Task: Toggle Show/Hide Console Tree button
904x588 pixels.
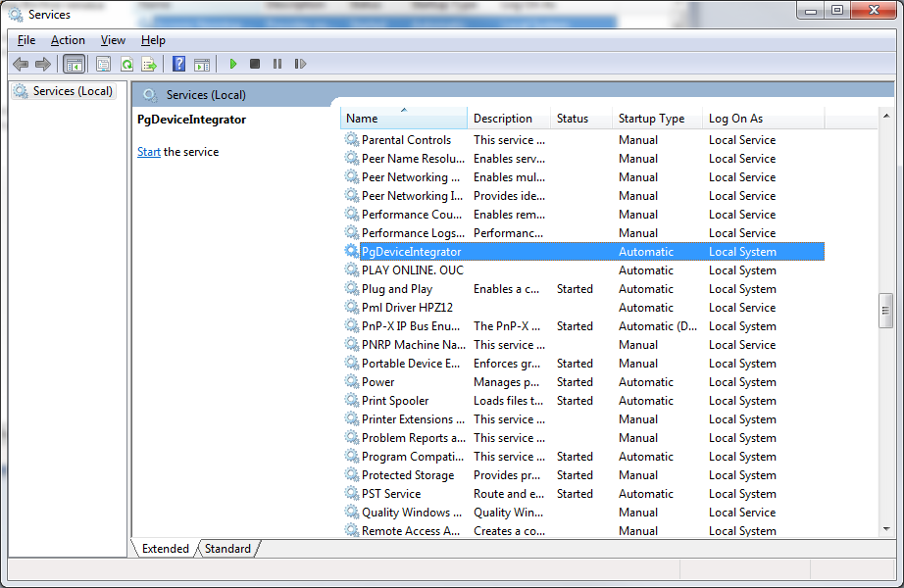Action: click(x=74, y=64)
